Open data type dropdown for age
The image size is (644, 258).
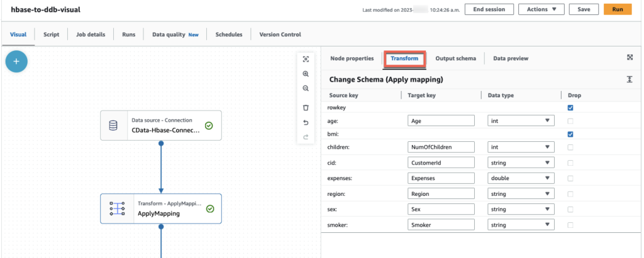[x=521, y=121]
